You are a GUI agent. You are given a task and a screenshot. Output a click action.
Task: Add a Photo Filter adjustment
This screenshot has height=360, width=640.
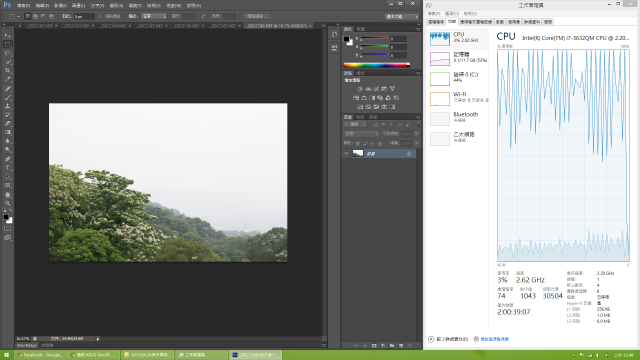380,98
